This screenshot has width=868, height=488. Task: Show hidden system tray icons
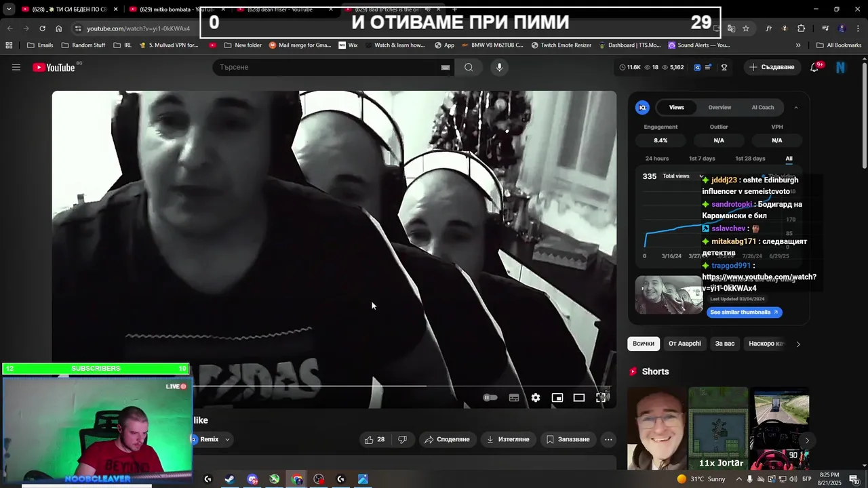[739, 479]
